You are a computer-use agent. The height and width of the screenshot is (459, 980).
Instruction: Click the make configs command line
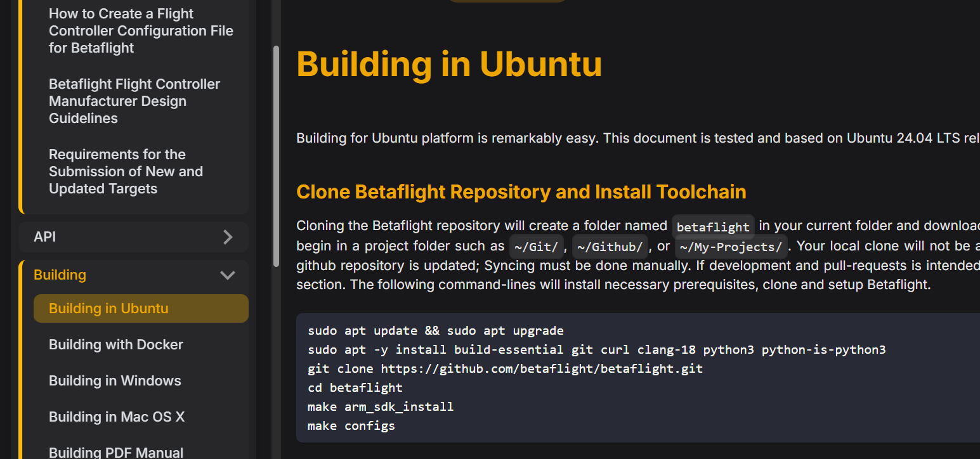351,426
